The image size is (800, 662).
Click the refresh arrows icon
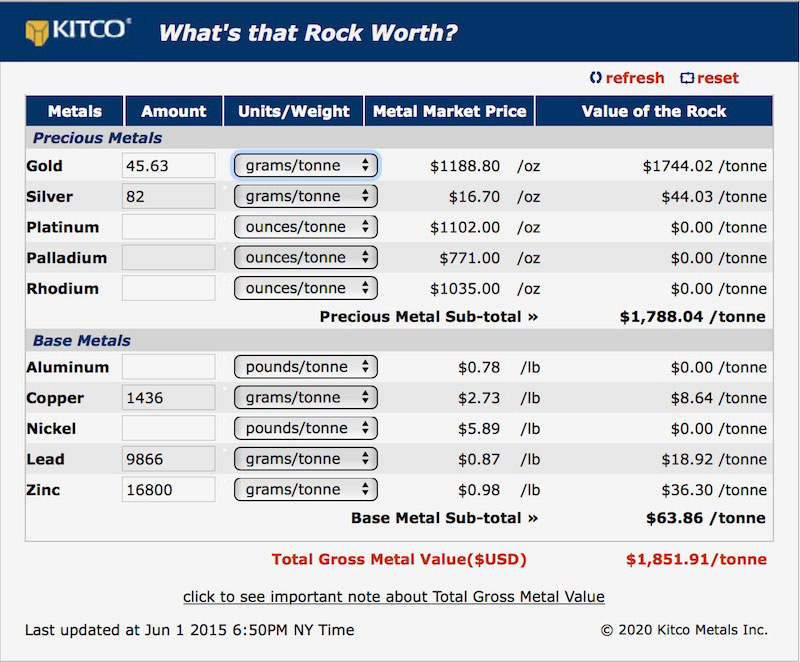[595, 78]
